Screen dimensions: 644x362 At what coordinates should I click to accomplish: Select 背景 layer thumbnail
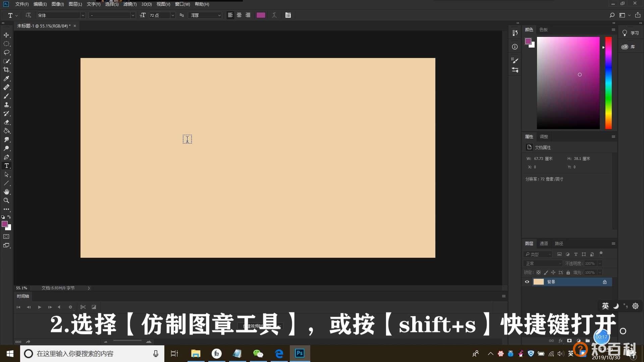click(x=539, y=282)
